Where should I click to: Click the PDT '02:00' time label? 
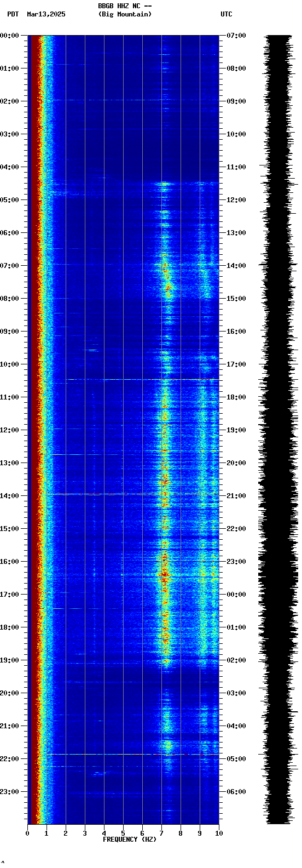coord(9,101)
